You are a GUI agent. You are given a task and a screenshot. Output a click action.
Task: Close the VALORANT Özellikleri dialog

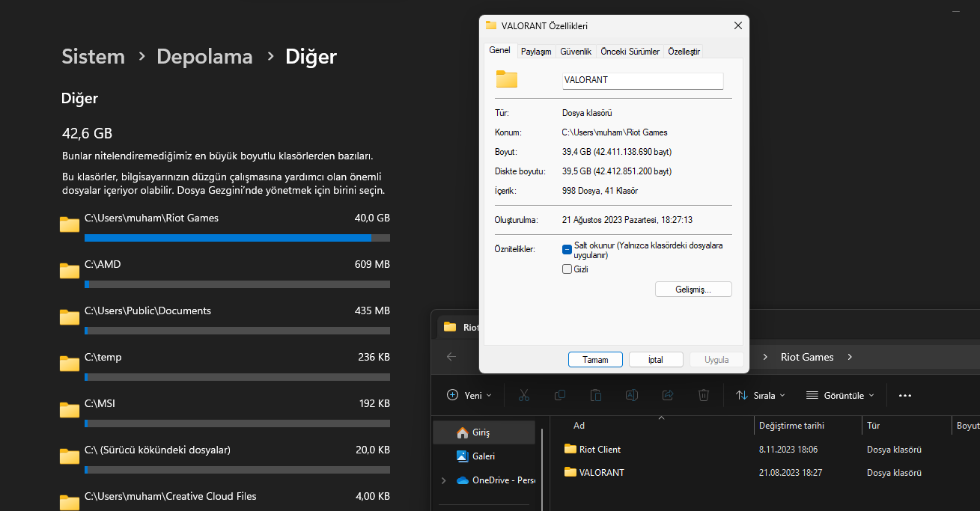(738, 25)
